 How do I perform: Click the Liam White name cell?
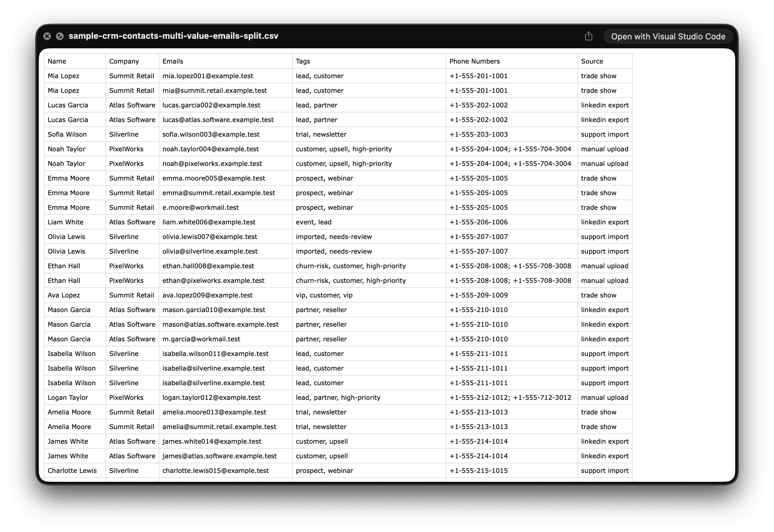tap(75, 222)
